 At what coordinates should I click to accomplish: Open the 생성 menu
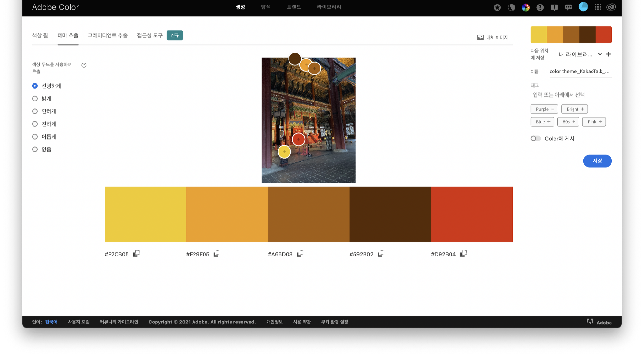pos(240,7)
